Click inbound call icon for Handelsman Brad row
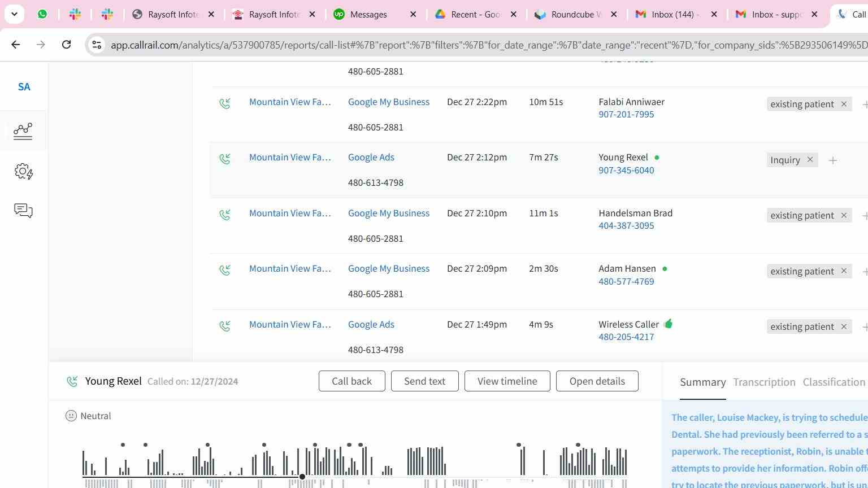The width and height of the screenshot is (868, 488). coord(225,215)
